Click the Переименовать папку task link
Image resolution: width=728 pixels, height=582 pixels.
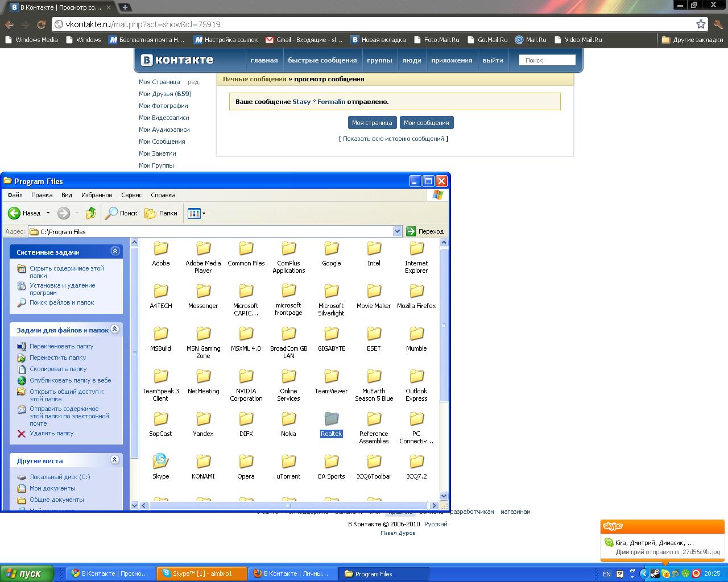61,346
